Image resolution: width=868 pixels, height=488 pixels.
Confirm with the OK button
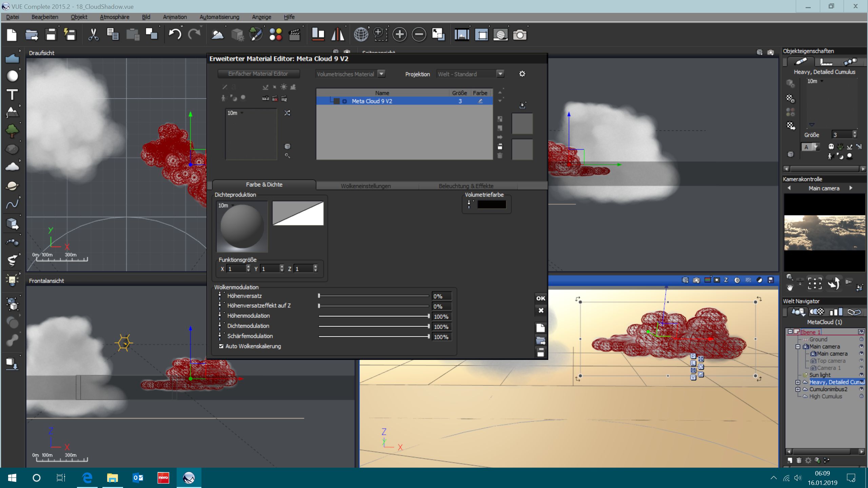point(540,298)
